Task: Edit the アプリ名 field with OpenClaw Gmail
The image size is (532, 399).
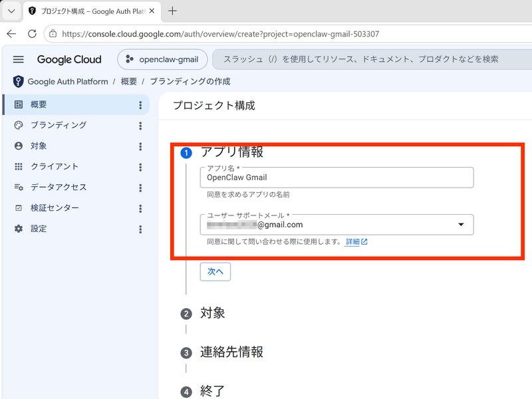Action: (x=337, y=178)
